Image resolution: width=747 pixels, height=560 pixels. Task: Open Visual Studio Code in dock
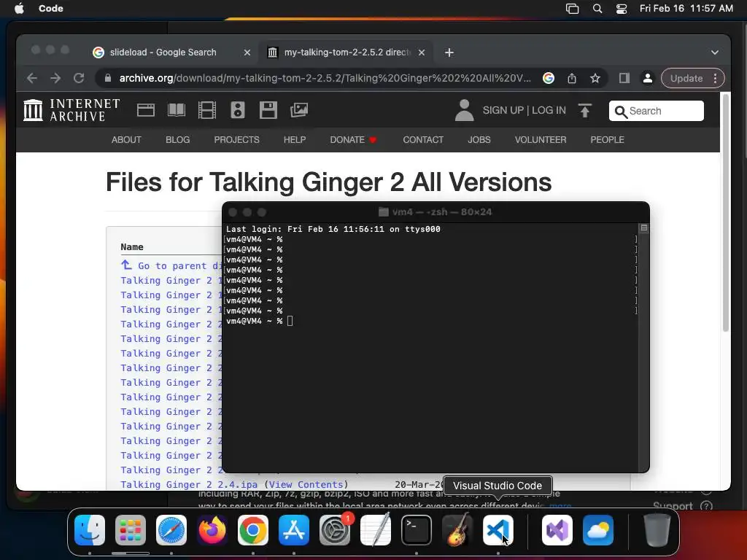[x=498, y=530]
